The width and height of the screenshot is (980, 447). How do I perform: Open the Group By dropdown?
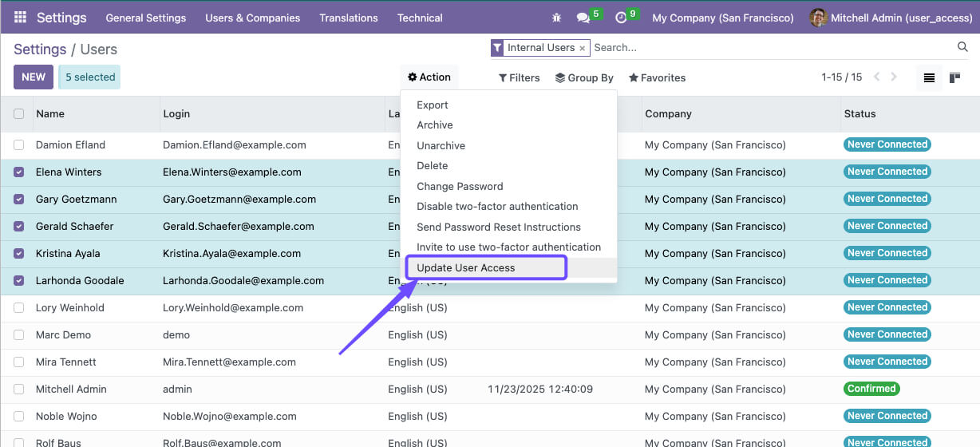click(x=584, y=77)
